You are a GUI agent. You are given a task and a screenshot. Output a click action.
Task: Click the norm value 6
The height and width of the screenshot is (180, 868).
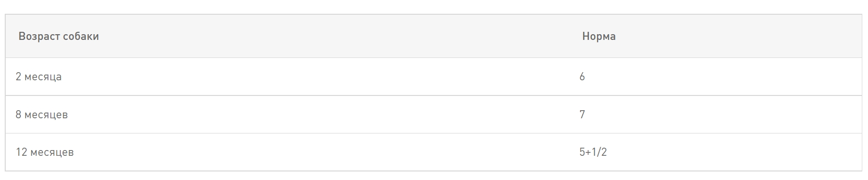pyautogui.click(x=582, y=76)
